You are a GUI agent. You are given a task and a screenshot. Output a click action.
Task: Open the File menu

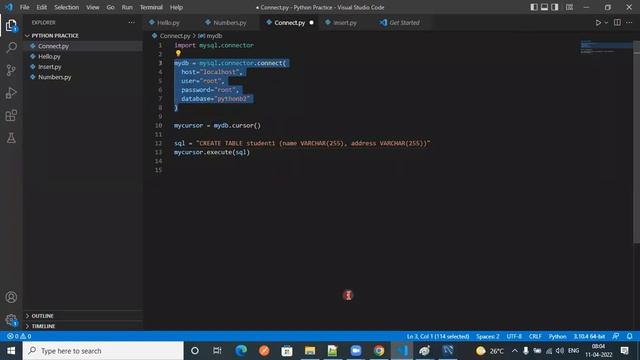24,7
